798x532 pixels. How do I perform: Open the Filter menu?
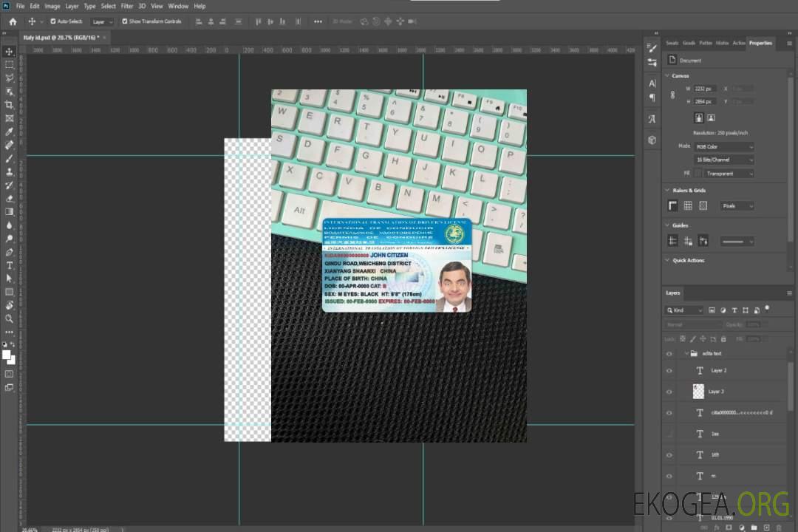(x=127, y=6)
